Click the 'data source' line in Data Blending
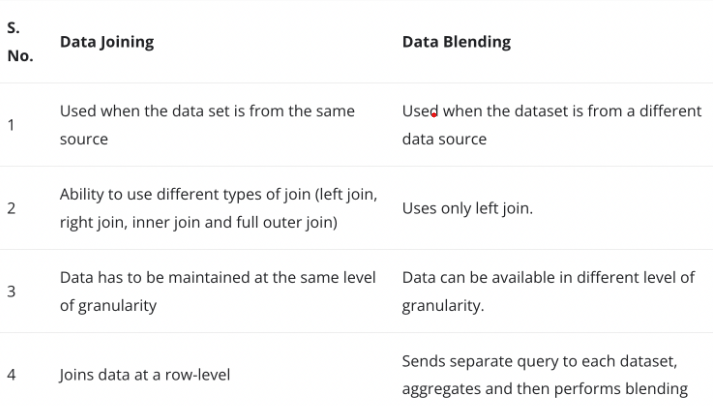This screenshot has width=713, height=406. tap(444, 139)
